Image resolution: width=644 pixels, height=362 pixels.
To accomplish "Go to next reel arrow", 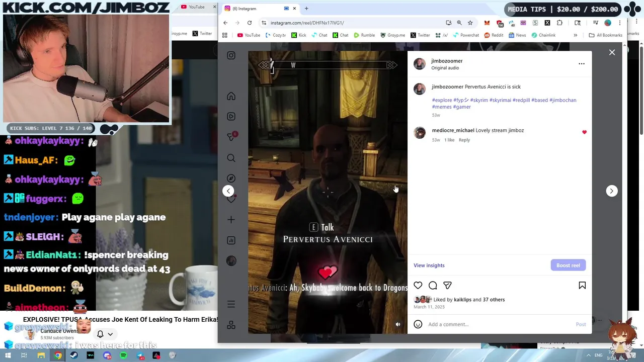I will pyautogui.click(x=611, y=191).
